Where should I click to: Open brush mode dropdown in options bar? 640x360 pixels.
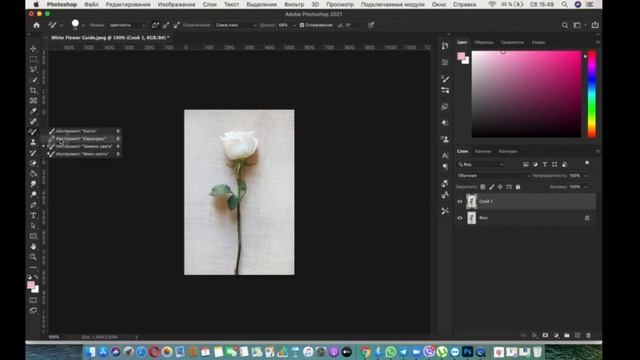coord(127,25)
